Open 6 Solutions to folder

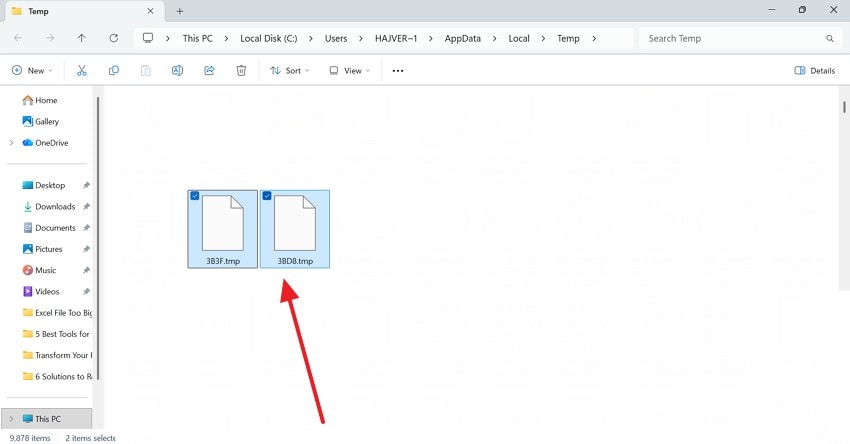(57, 376)
